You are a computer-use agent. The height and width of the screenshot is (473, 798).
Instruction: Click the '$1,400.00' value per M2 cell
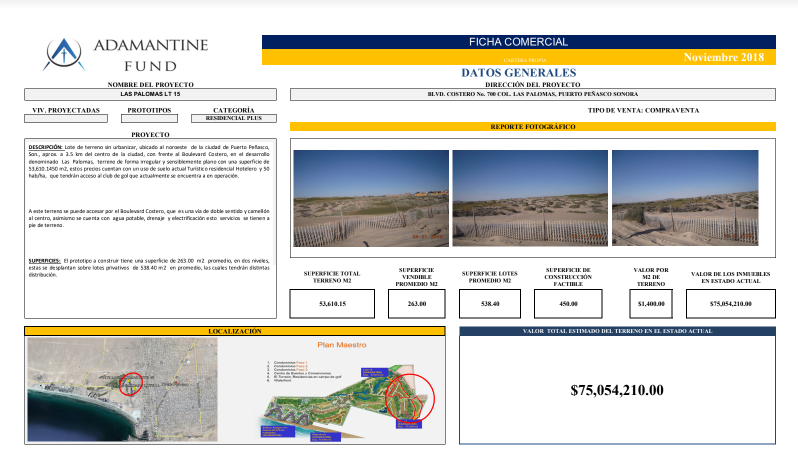(x=651, y=304)
